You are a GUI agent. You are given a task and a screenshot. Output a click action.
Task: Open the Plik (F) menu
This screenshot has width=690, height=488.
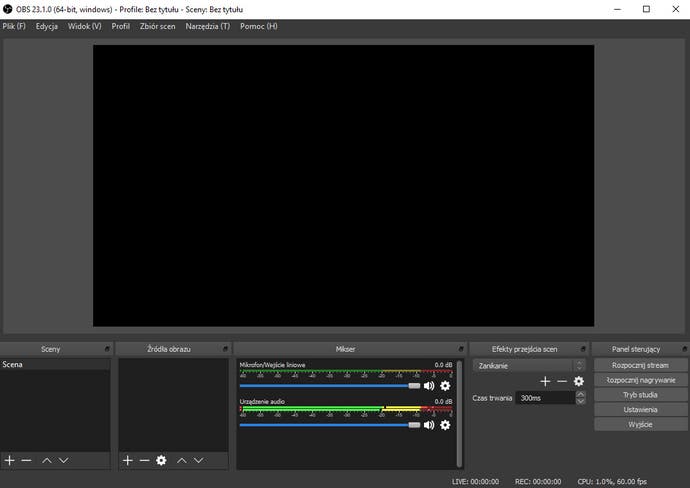(x=14, y=26)
